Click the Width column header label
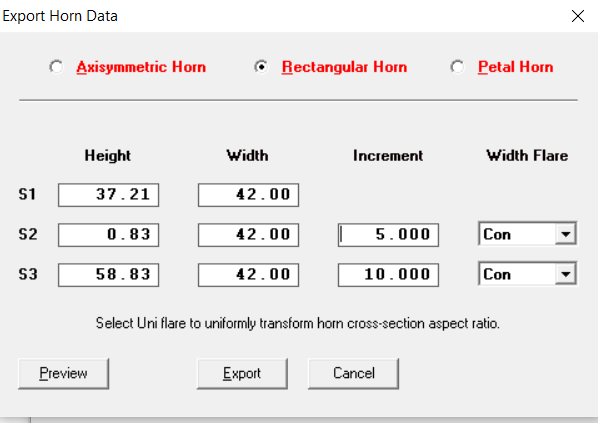The image size is (598, 423). (247, 156)
